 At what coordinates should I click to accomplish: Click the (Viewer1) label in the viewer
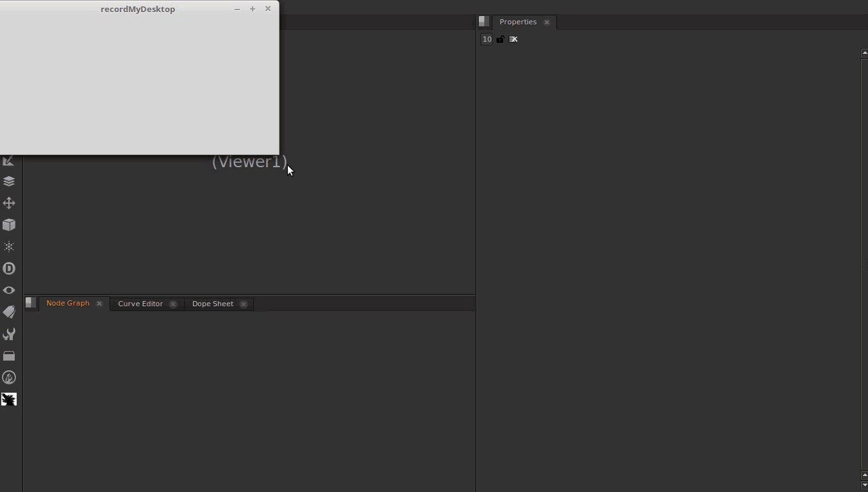click(x=249, y=161)
